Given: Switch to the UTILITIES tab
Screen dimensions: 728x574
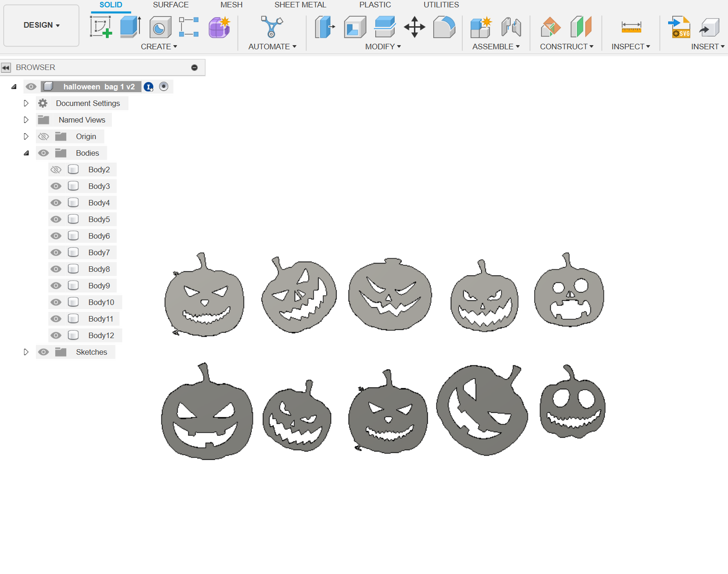Looking at the screenshot, I should pyautogui.click(x=441, y=5).
